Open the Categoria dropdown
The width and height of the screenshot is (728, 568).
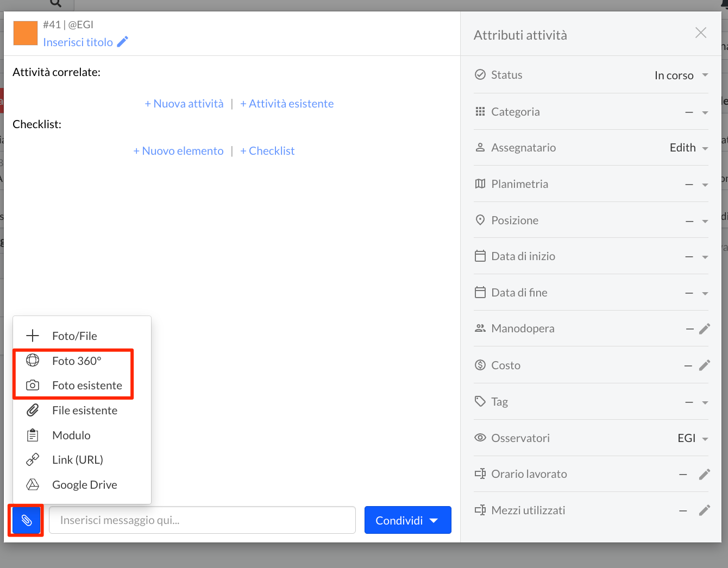coord(696,112)
